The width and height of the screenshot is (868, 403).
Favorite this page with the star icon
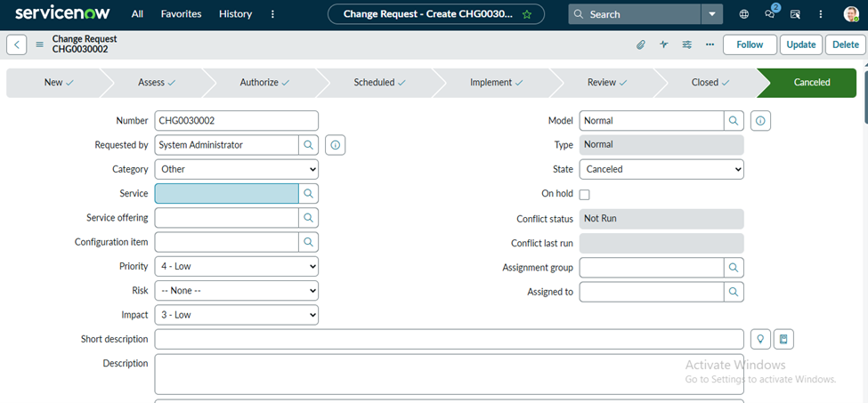527,14
